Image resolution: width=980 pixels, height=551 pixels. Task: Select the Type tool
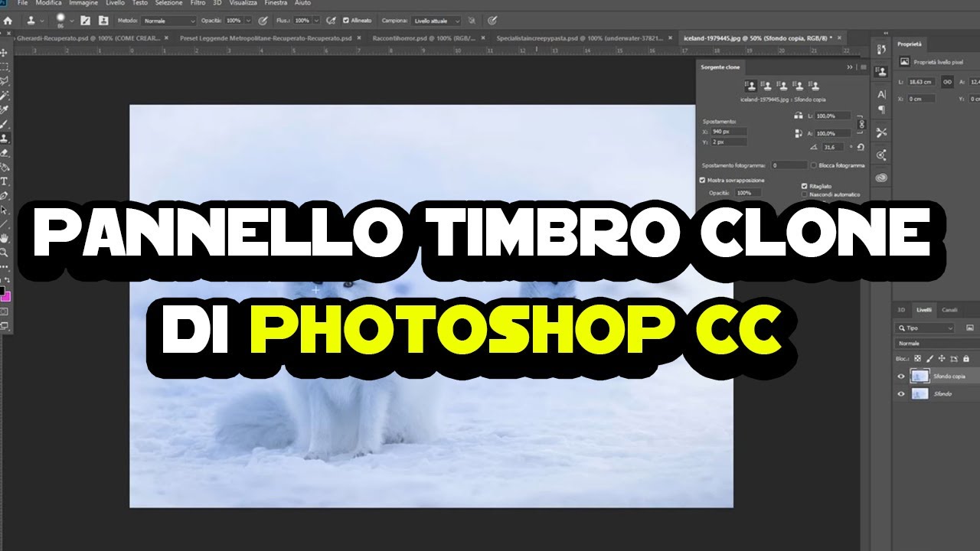coord(5,181)
